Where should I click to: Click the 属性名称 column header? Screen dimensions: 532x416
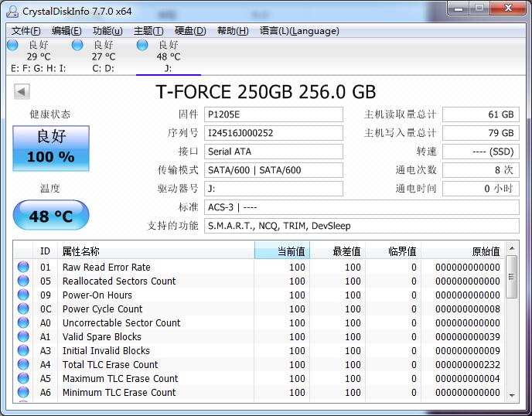click(156, 251)
